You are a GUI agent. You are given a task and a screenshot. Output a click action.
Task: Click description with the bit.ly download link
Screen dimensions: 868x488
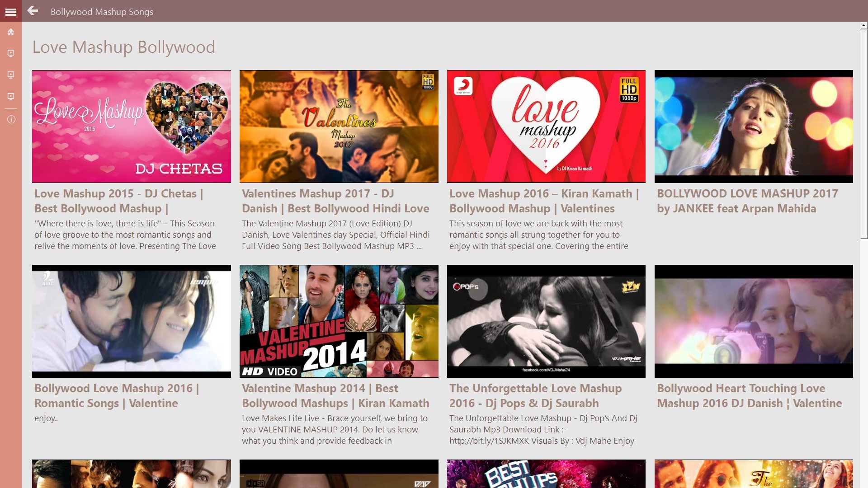click(543, 430)
